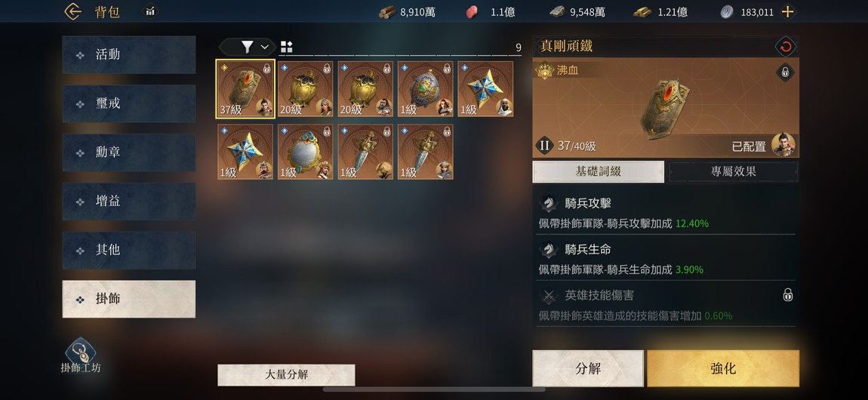Go back using the arrow icon
The width and height of the screenshot is (868, 400).
click(x=73, y=11)
